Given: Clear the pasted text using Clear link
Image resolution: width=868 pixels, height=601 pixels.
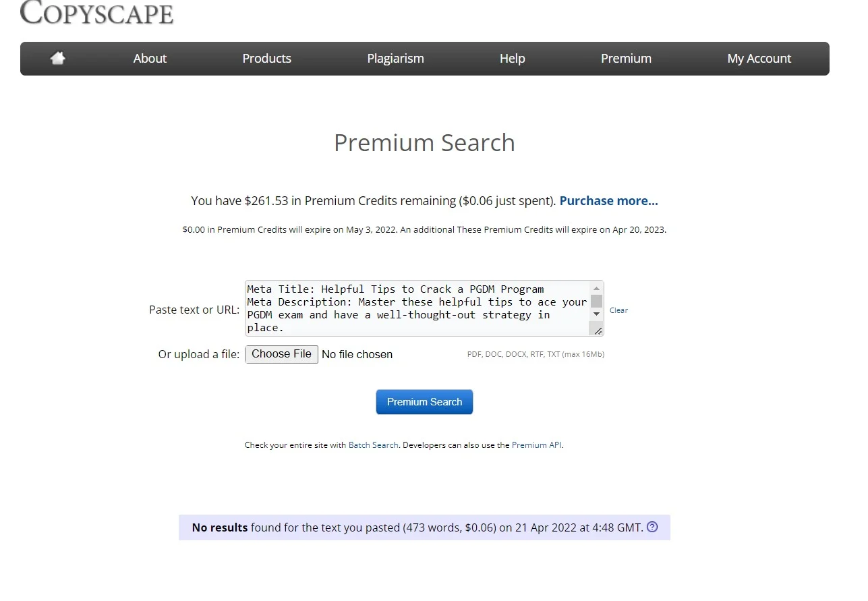Looking at the screenshot, I should pyautogui.click(x=618, y=310).
